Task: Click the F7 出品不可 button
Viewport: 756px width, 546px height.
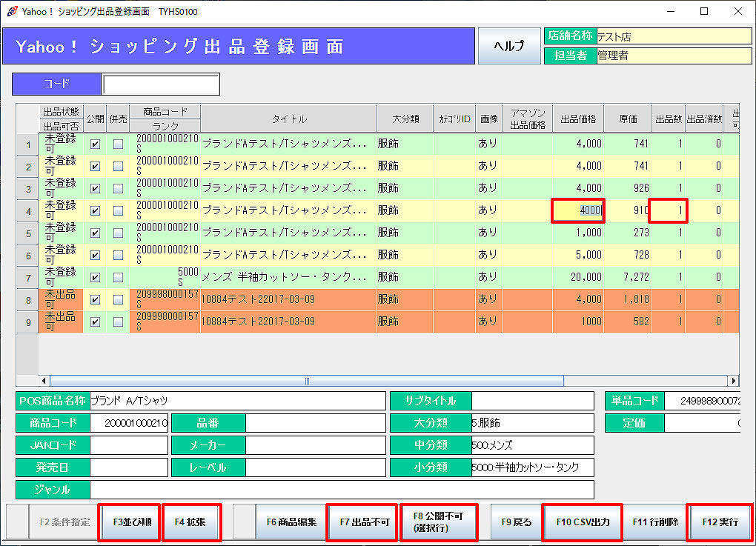Action: [x=365, y=522]
